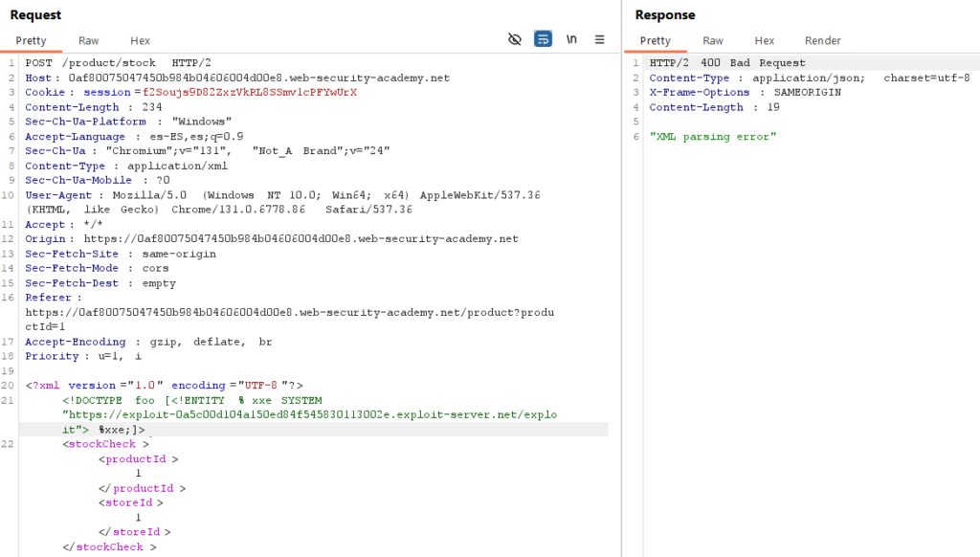980x557 pixels.
Task: Click the Origin header URL
Action: pyautogui.click(x=301, y=239)
